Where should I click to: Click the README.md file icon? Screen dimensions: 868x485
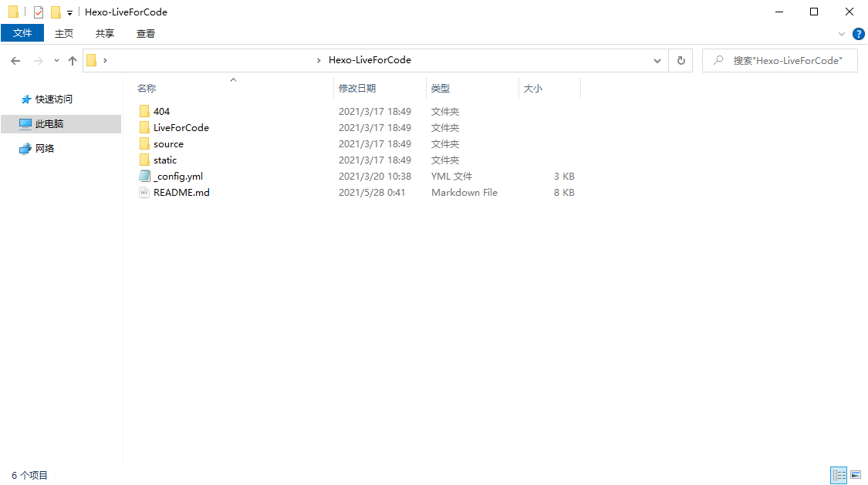144,193
